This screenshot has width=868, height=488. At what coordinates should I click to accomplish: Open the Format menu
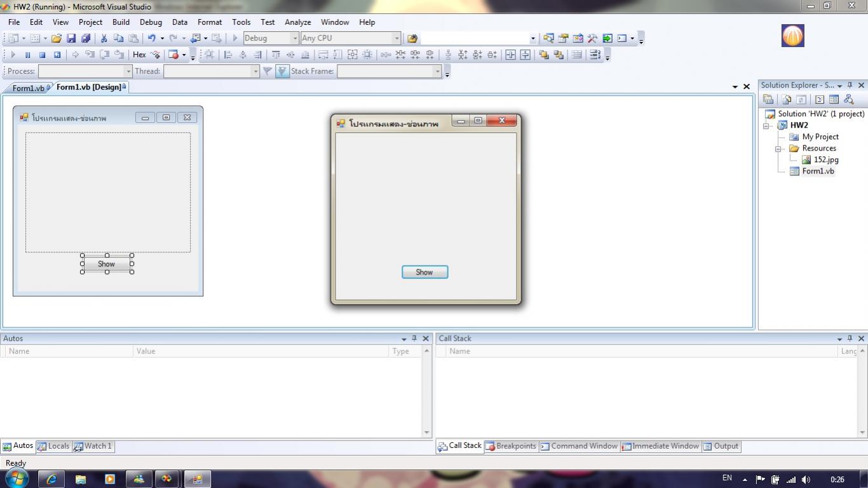tap(210, 22)
